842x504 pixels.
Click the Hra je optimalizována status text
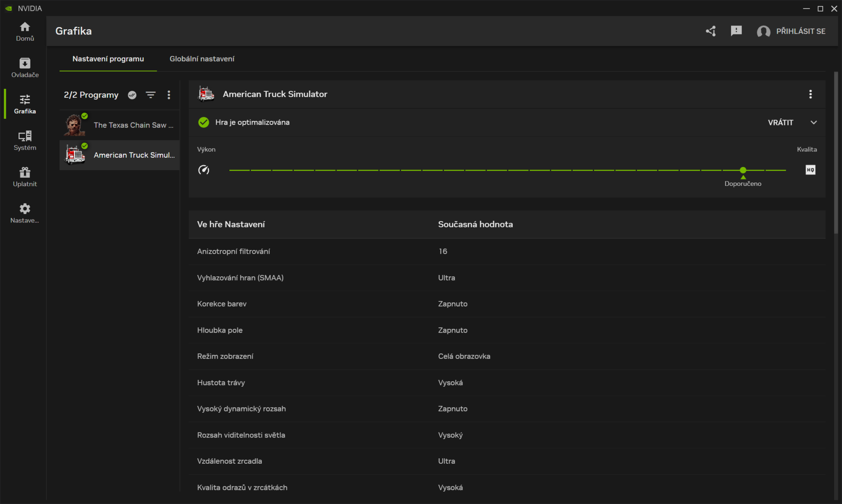tap(252, 122)
